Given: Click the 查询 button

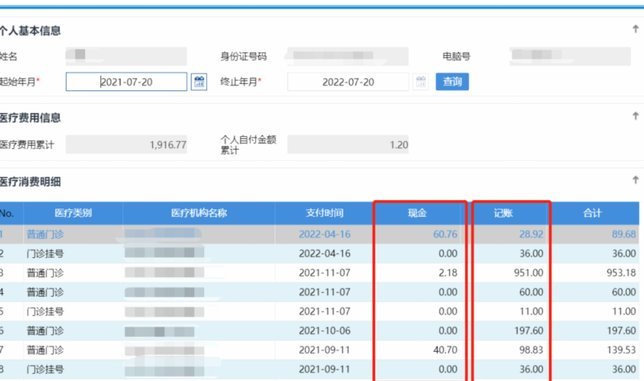Looking at the screenshot, I should tap(452, 82).
